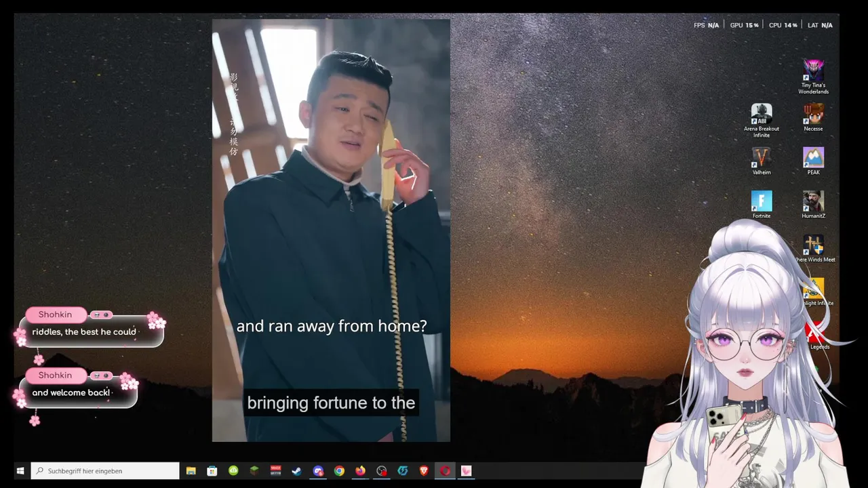
Task: Switch to Google Chrome in taskbar
Action: pyautogui.click(x=339, y=471)
